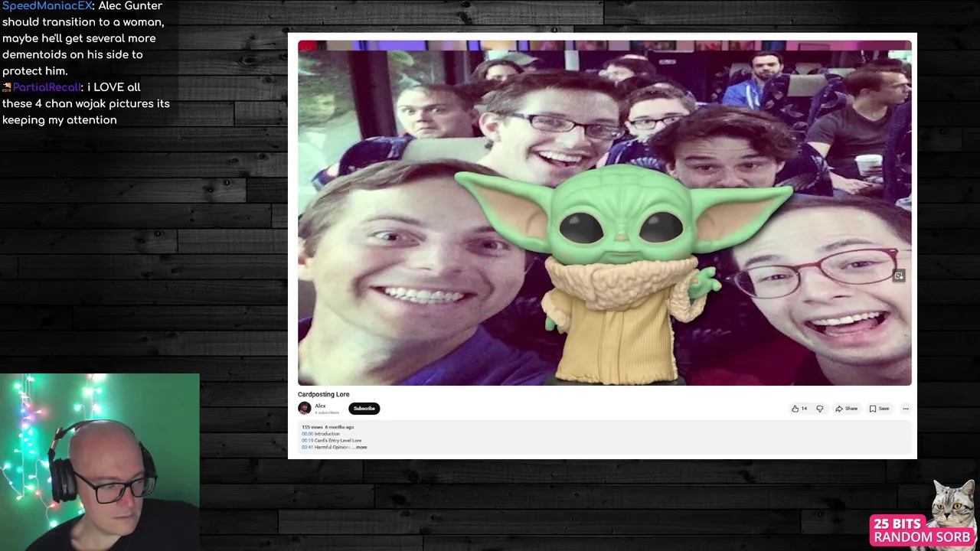The image size is (980, 551).
Task: Click SpeedManiacEX username in chat
Action: click(x=47, y=5)
